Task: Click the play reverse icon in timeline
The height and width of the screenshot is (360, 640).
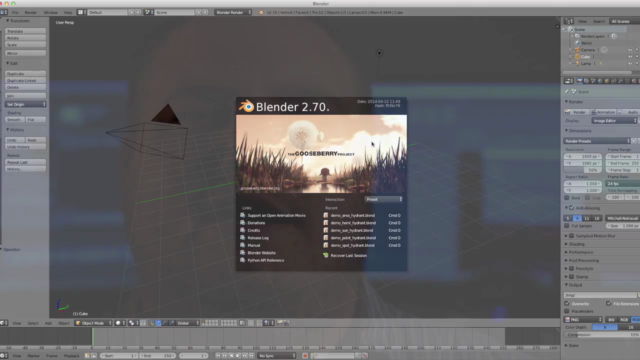Action: tap(231, 356)
